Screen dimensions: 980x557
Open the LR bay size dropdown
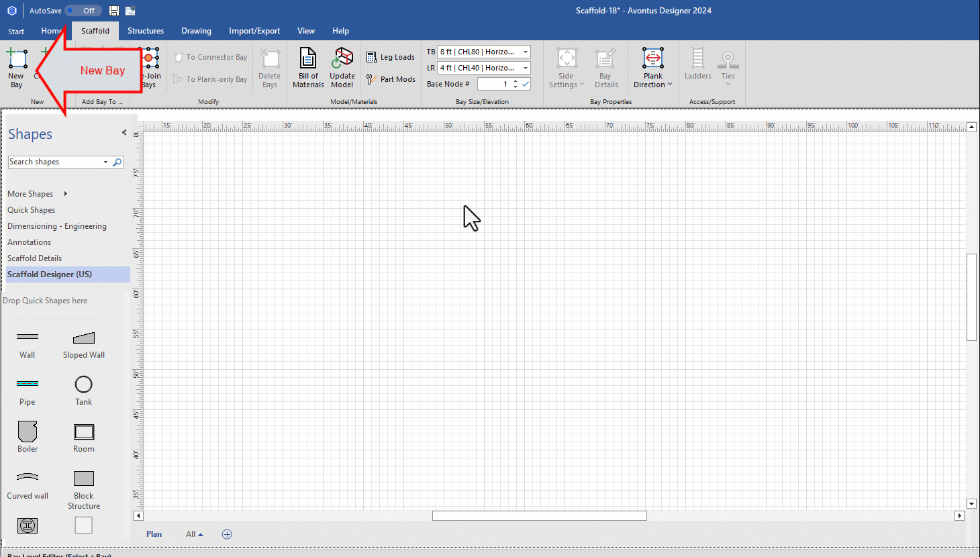(x=525, y=68)
